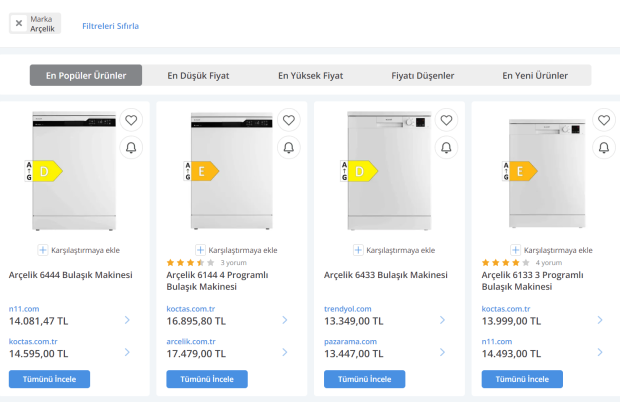
Task: Click Tümünü İncele for Arçelik 6433
Action: pyautogui.click(x=365, y=379)
